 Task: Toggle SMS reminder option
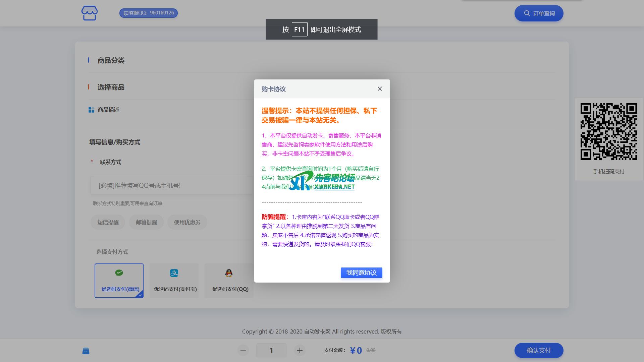(x=108, y=222)
